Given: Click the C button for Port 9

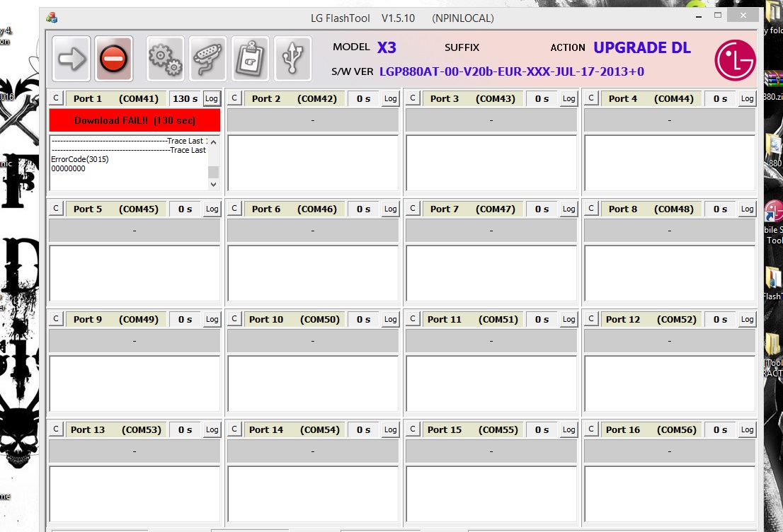Looking at the screenshot, I should click(x=56, y=319).
